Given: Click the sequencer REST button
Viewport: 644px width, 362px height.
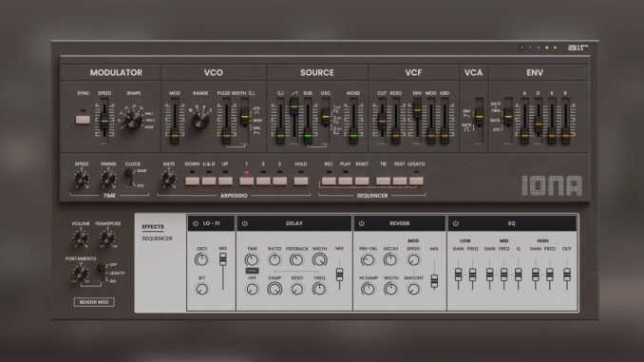Looking at the screenshot, I should pyautogui.click(x=400, y=181).
